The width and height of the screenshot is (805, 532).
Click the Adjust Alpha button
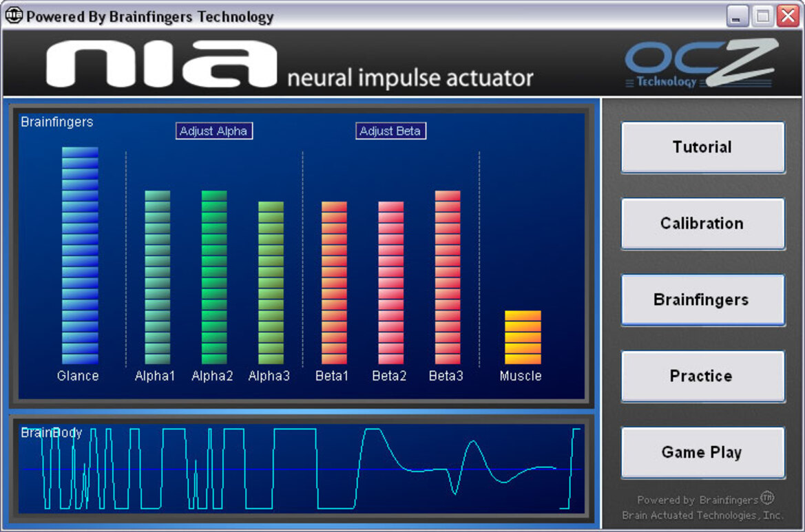tap(213, 131)
